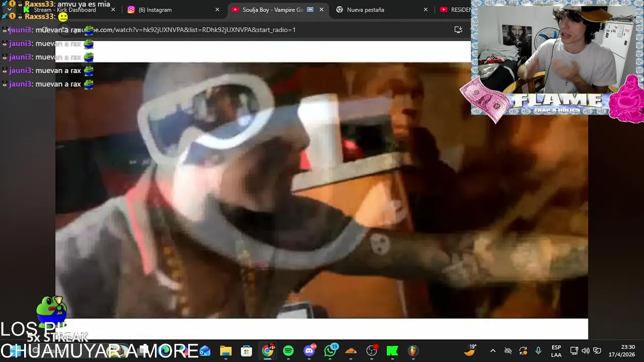Open OBS Studio from the taskbar
Image resolution: width=644 pixels, height=362 pixels.
[x=372, y=351]
